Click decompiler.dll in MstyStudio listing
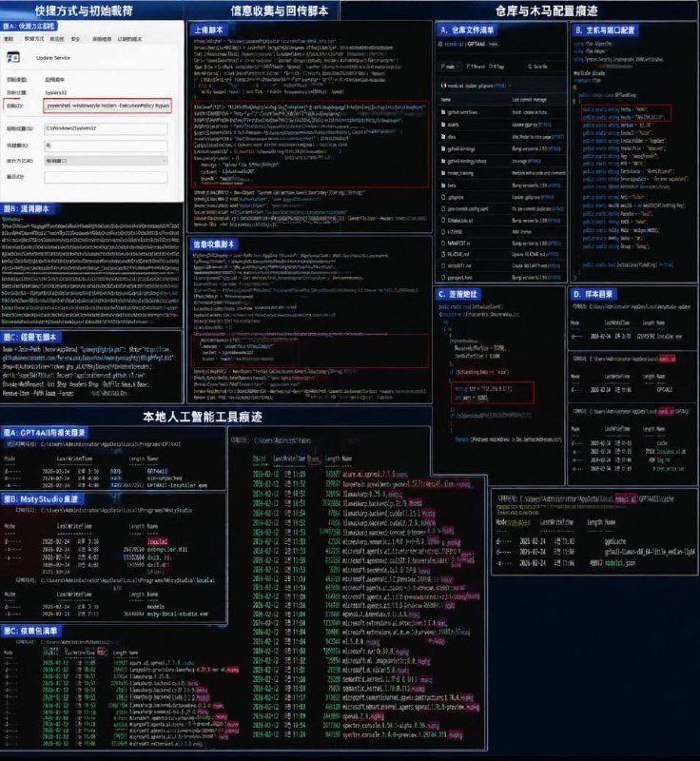 point(166,550)
